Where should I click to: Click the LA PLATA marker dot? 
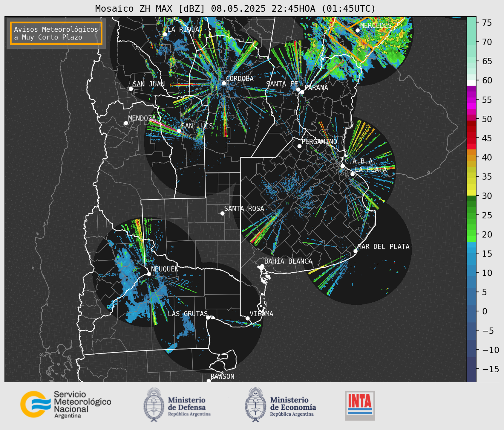pyautogui.click(x=353, y=174)
